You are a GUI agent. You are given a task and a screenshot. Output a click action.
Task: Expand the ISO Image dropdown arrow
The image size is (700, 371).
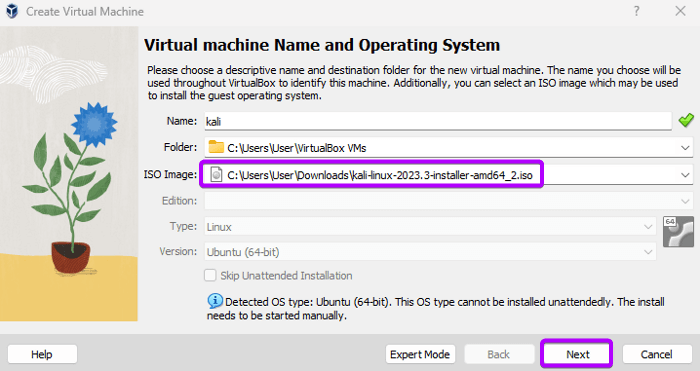pos(685,175)
